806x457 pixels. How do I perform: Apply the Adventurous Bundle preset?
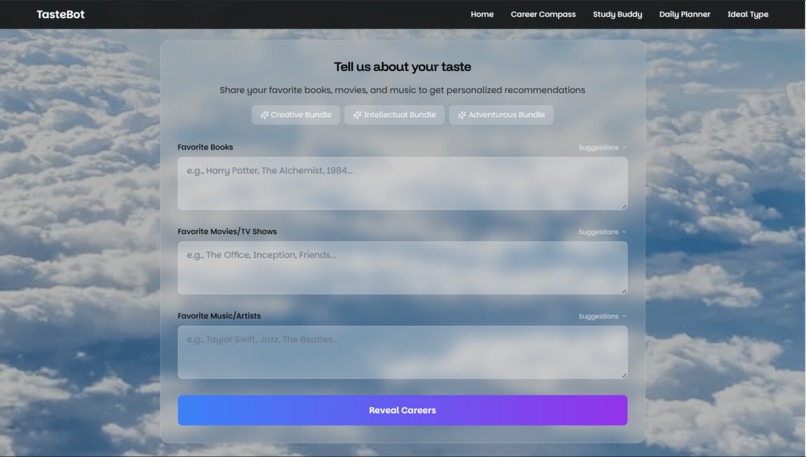click(501, 115)
